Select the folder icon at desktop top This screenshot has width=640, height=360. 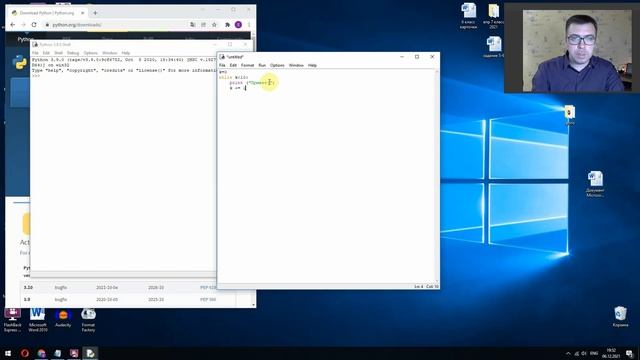tap(493, 16)
